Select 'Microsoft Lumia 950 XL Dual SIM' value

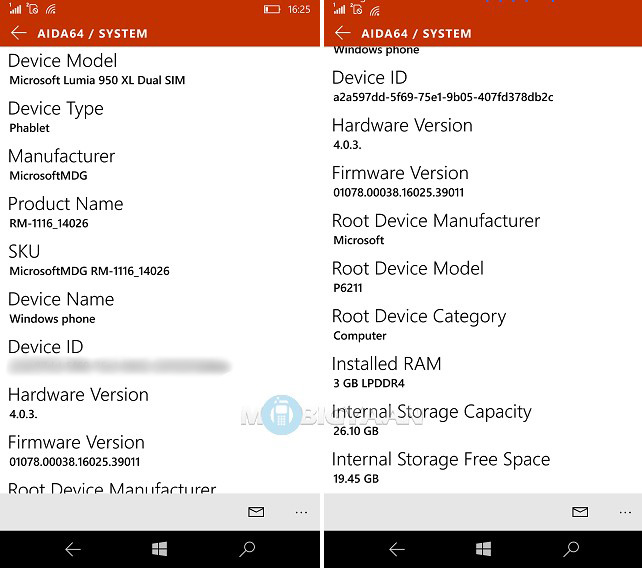[x=97, y=80]
